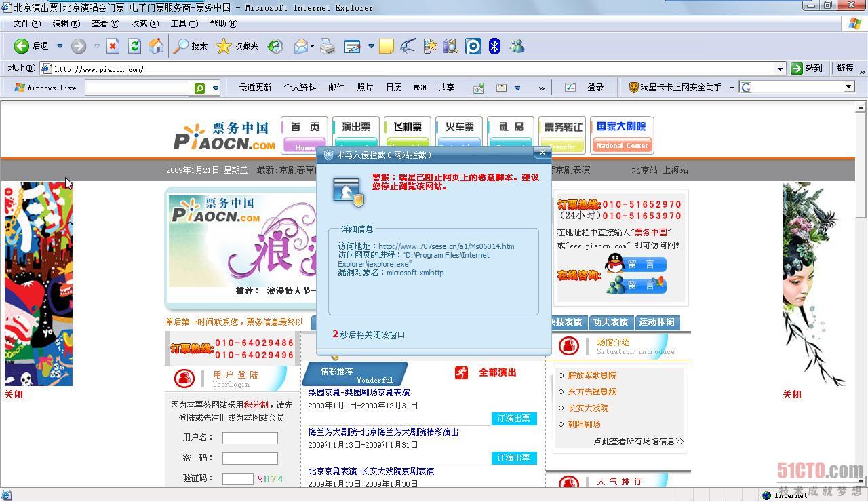Expand the Windows Live search options dropdown

click(216, 88)
